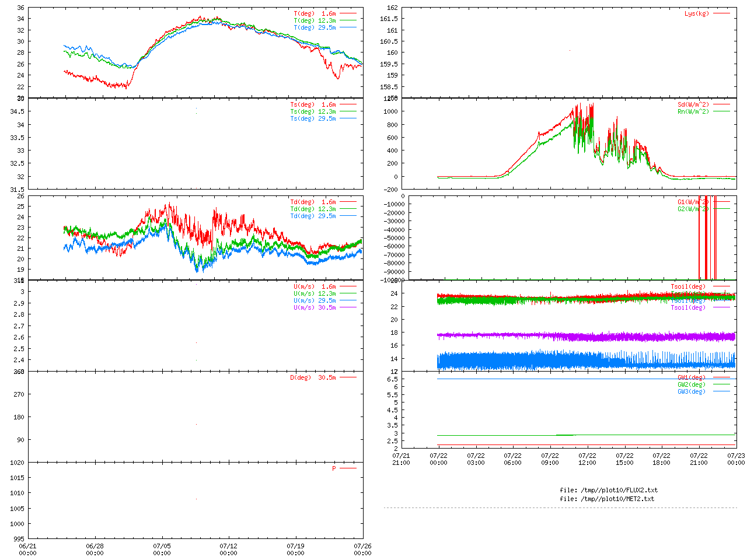Select the Lys(kg) legend label
The height and width of the screenshot is (560, 747).
coord(696,13)
